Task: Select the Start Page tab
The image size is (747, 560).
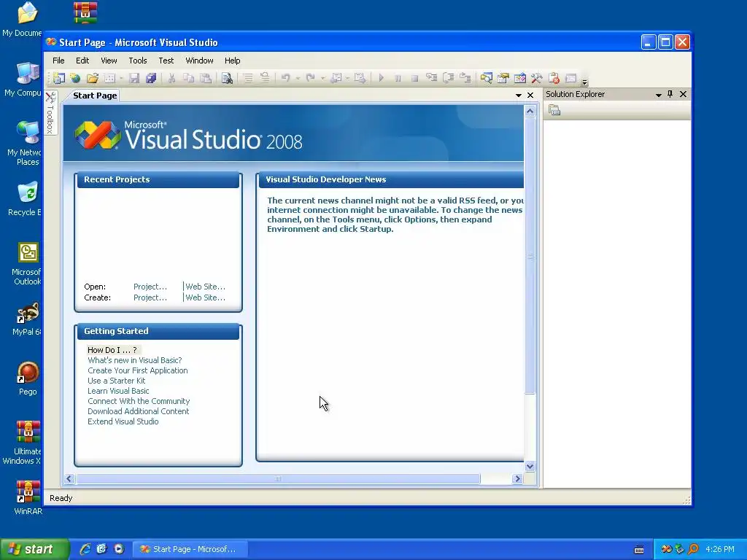Action: [x=95, y=96]
